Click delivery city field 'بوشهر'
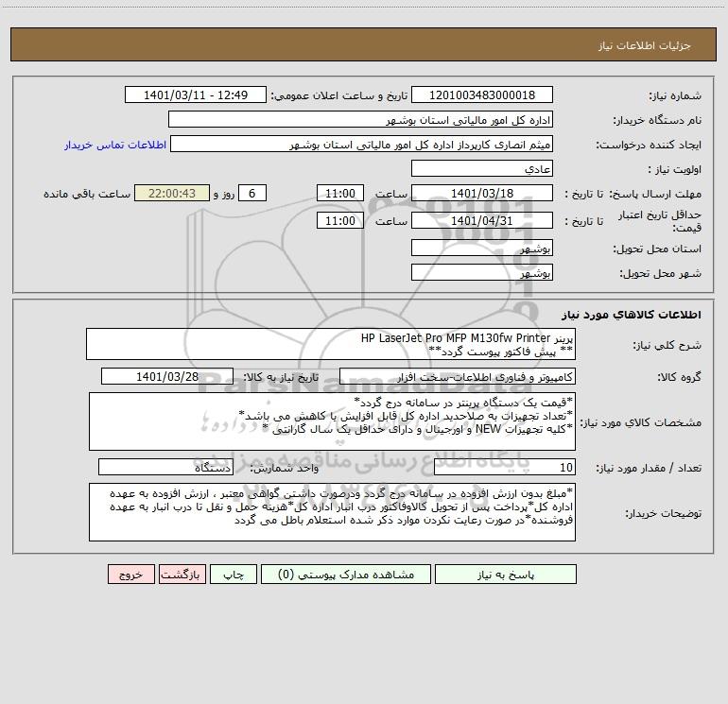728x704 pixels. click(482, 272)
